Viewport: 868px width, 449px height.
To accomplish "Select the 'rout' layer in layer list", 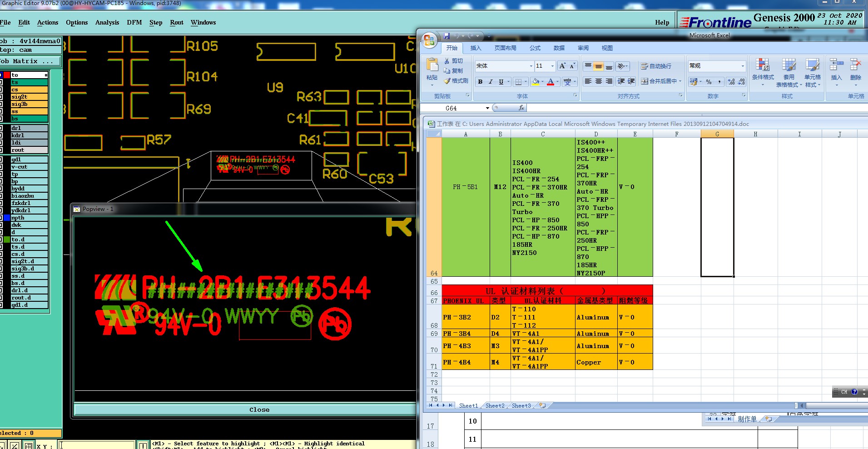I will tap(30, 150).
